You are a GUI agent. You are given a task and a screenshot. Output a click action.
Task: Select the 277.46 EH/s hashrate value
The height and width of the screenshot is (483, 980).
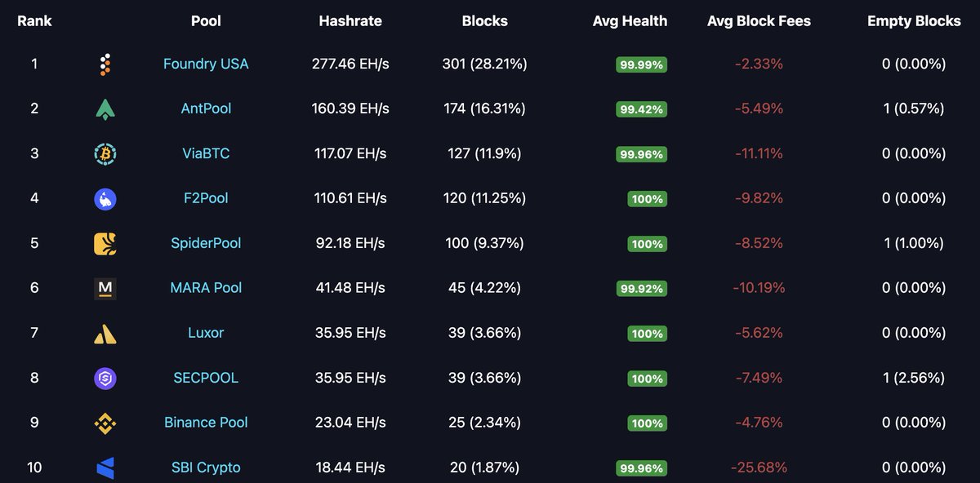[x=350, y=64]
